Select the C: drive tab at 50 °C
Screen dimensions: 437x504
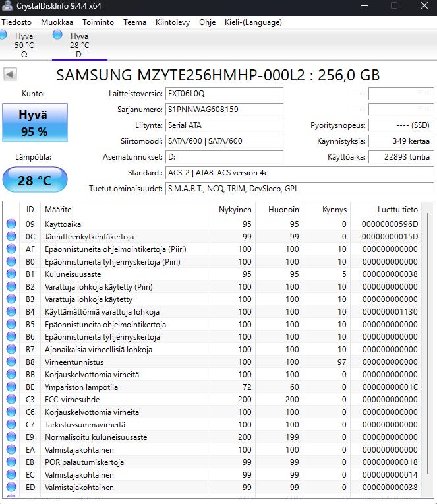[x=24, y=45]
